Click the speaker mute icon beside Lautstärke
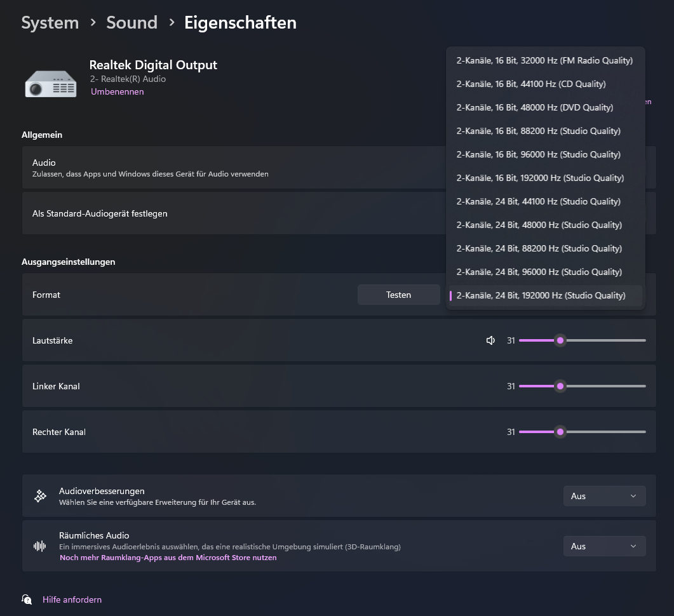 490,340
